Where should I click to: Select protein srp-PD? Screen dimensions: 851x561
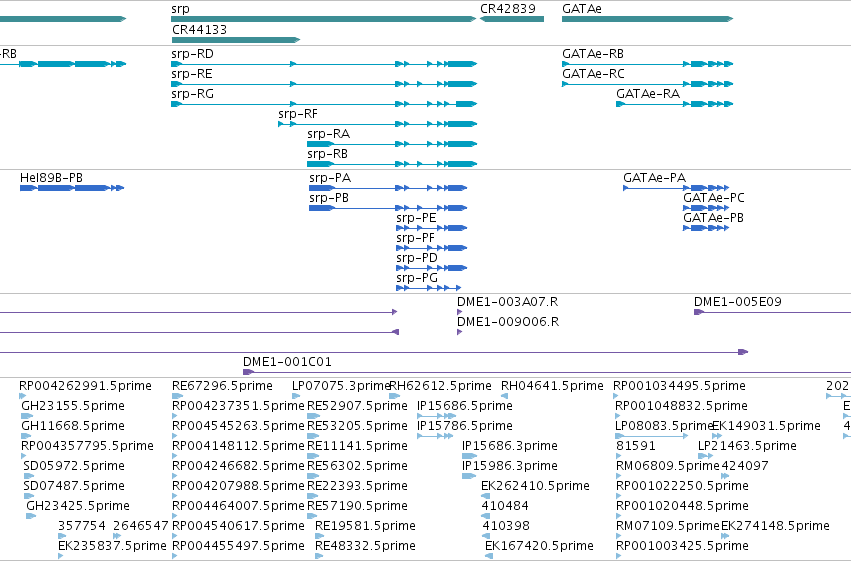point(431,268)
